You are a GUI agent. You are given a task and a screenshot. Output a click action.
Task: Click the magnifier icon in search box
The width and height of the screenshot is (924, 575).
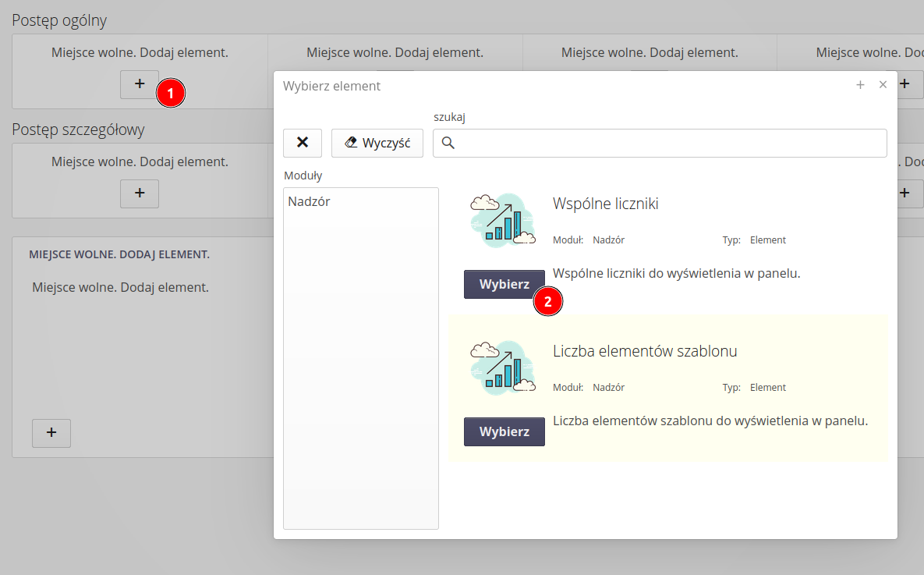(x=448, y=143)
